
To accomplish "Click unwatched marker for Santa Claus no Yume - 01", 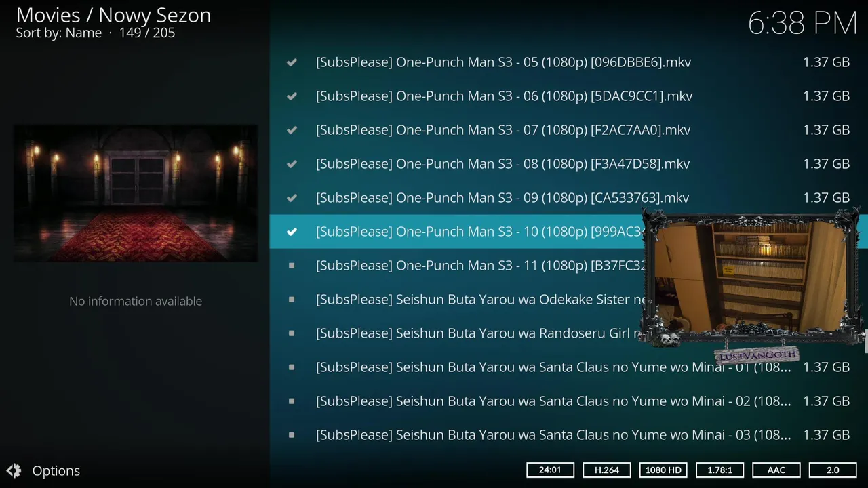I will pyautogui.click(x=292, y=367).
